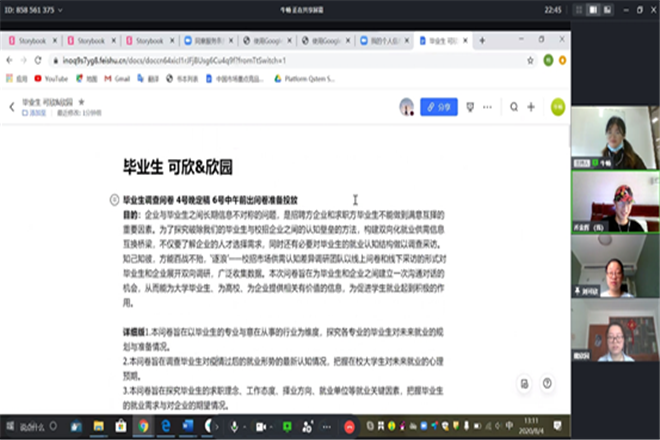Open the help question mark button
This screenshot has height=440, width=660.
(x=547, y=383)
